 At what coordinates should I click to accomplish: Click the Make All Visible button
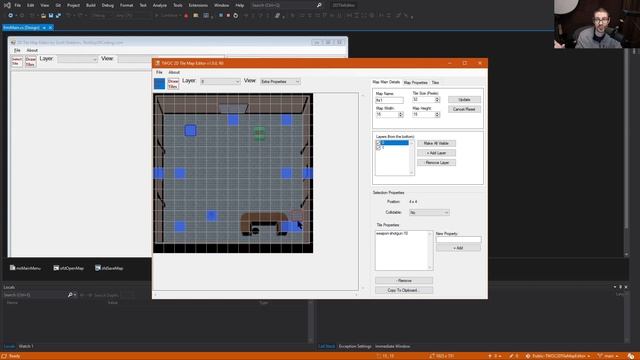click(436, 143)
